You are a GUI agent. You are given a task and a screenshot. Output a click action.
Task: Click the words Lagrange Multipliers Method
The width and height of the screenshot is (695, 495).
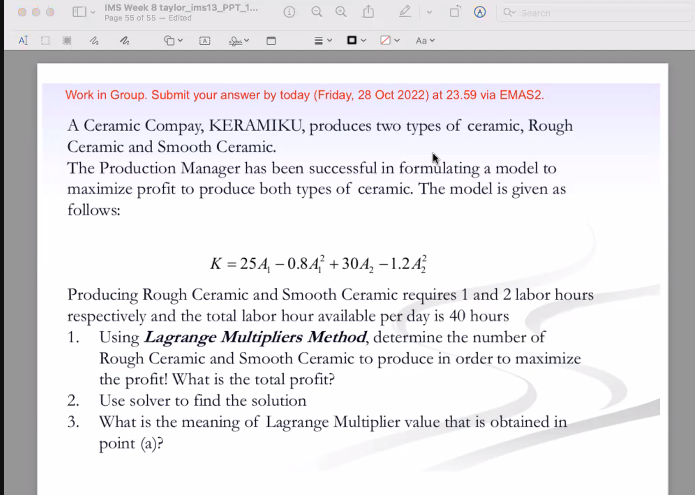point(255,337)
